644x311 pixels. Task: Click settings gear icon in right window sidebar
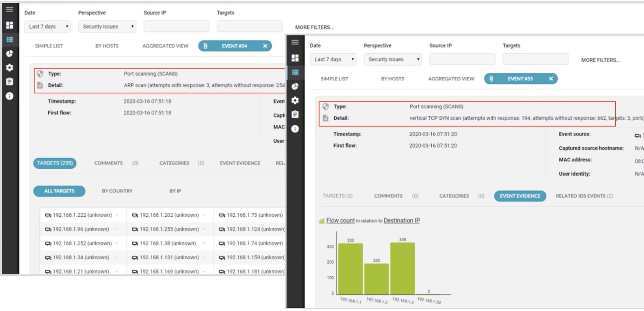[x=295, y=100]
